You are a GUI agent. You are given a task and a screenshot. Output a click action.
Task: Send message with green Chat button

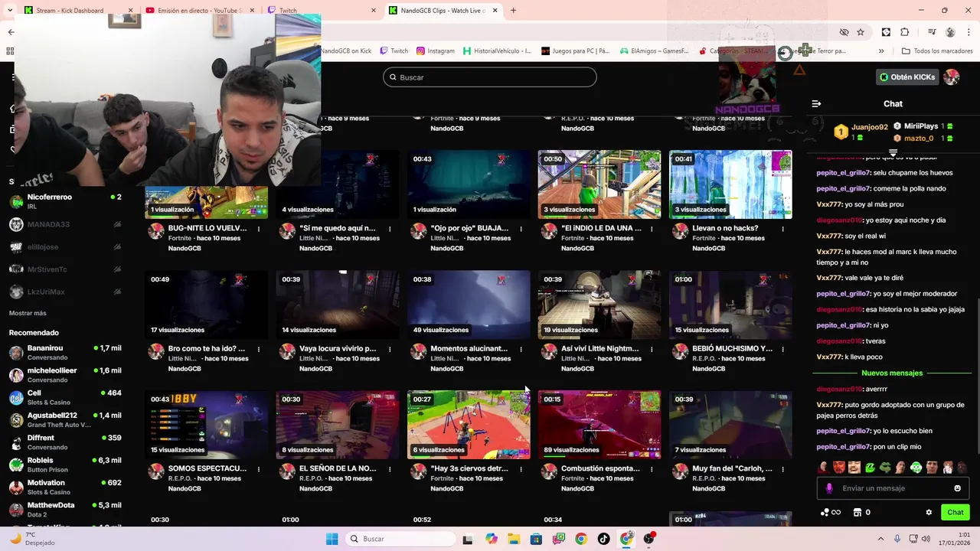[x=955, y=513]
